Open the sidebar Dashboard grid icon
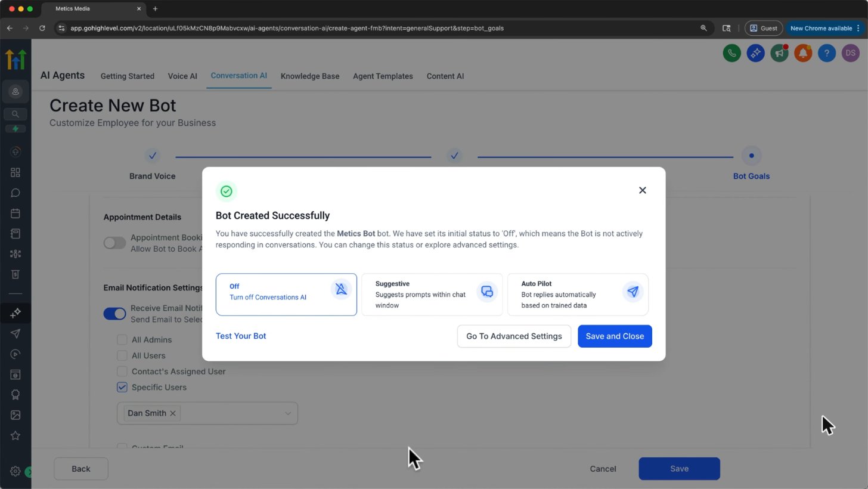The image size is (868, 489). point(15,172)
